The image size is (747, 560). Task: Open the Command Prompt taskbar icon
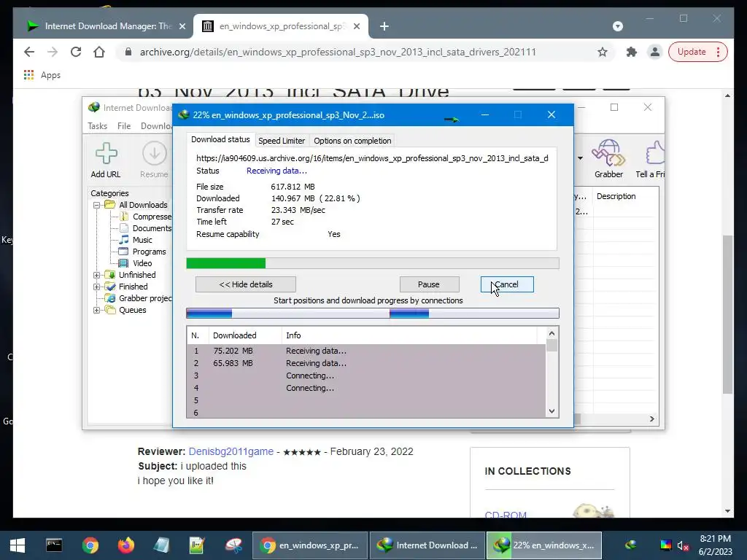click(x=54, y=545)
